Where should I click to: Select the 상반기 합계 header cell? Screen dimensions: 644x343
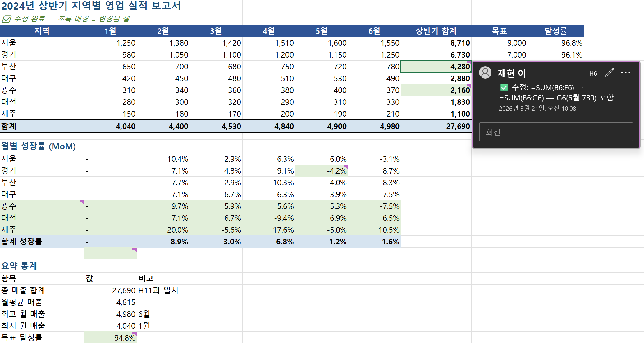tap(436, 31)
